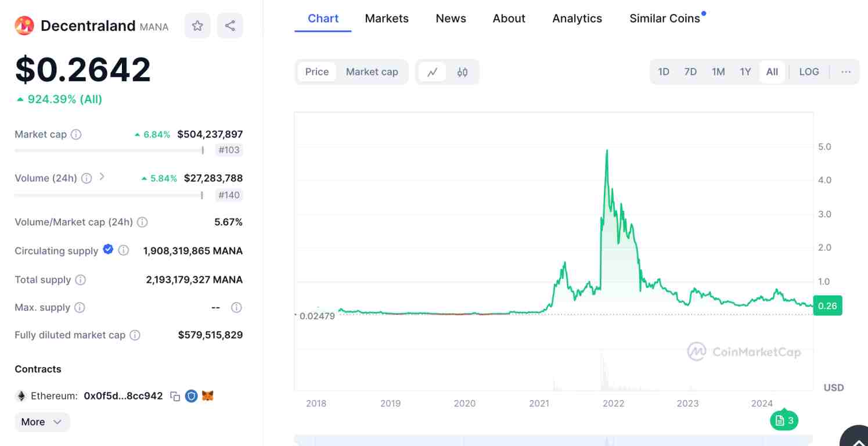
Task: Click the #103 market cap rank badge
Action: [229, 150]
